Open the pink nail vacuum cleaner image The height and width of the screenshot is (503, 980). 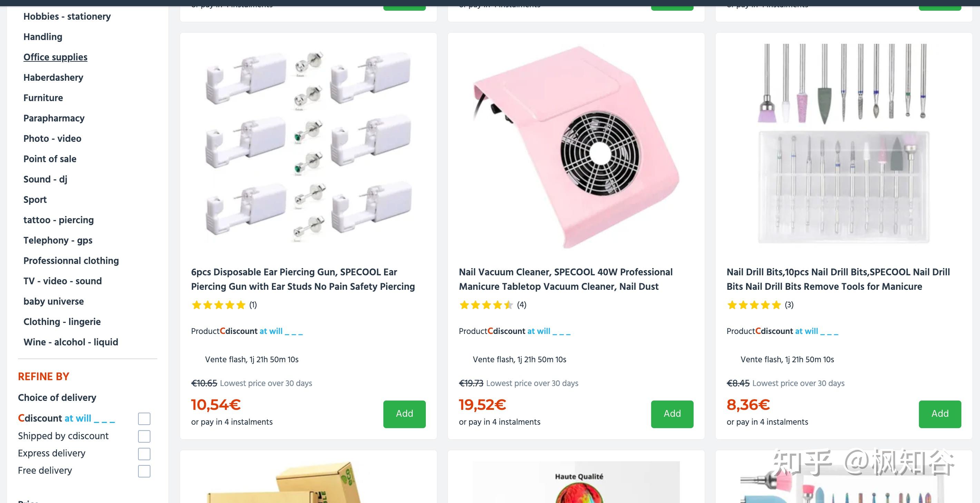tap(576, 147)
